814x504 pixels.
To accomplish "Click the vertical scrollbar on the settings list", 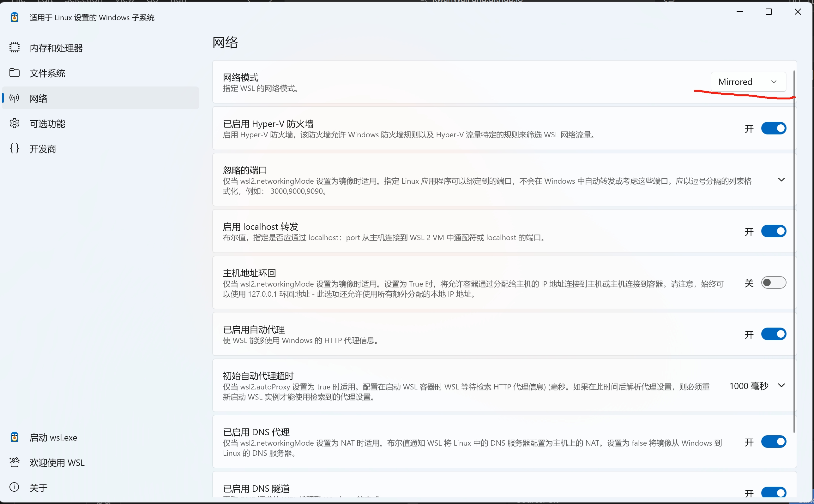I will [x=794, y=250].
